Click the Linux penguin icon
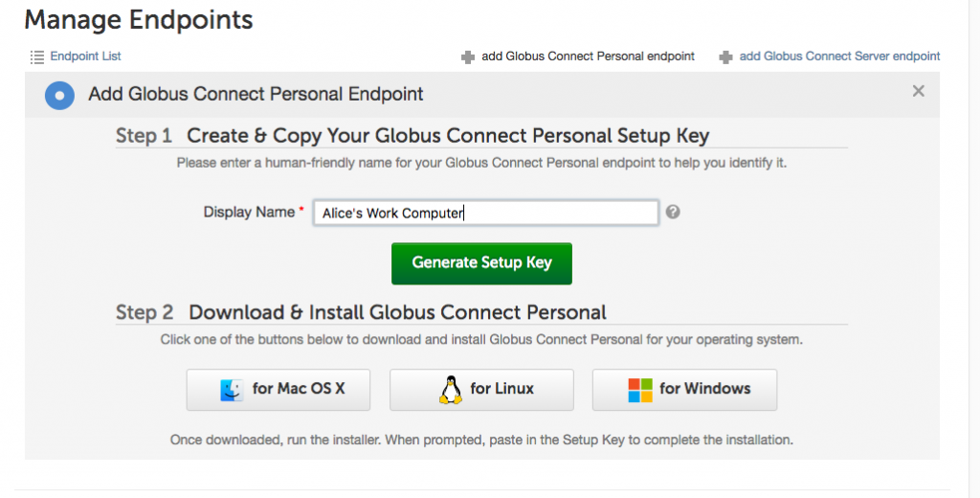The width and height of the screenshot is (980, 498). 450,389
